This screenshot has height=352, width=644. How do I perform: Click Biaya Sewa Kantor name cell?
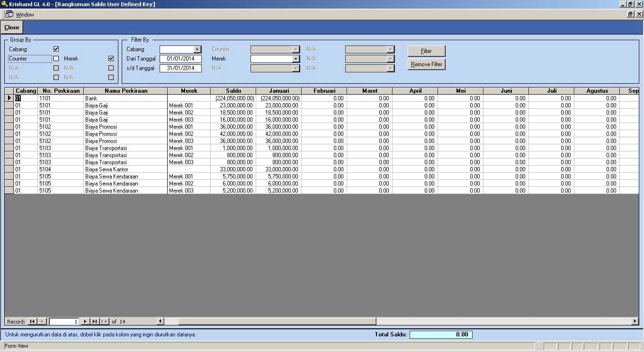[125, 169]
